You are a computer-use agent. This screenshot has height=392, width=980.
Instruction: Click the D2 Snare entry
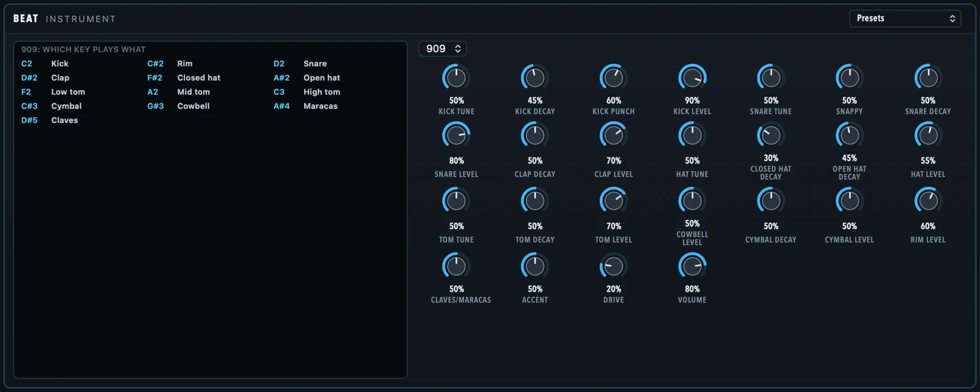pos(300,64)
